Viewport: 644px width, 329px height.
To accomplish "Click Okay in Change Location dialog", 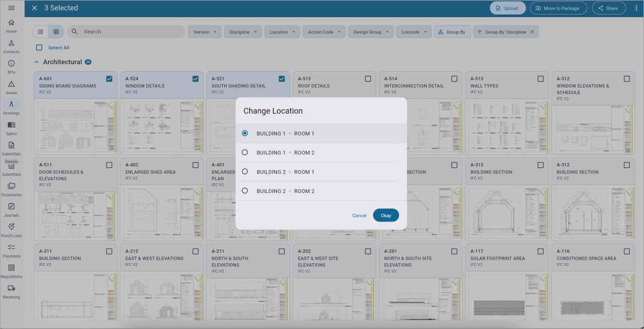I will (386, 215).
